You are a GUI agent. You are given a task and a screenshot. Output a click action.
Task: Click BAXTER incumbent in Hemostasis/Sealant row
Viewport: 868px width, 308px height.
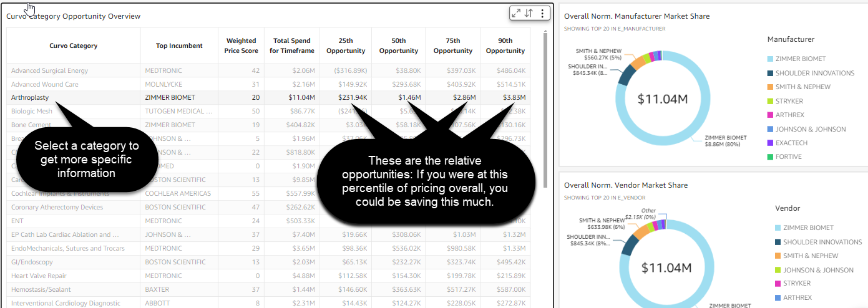(x=157, y=289)
